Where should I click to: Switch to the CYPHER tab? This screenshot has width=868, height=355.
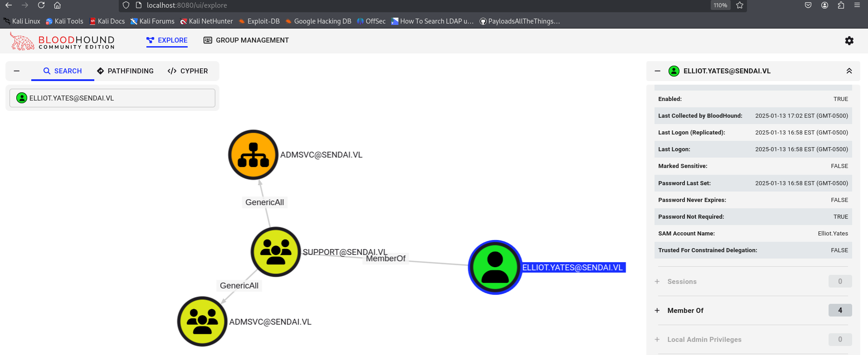point(188,71)
